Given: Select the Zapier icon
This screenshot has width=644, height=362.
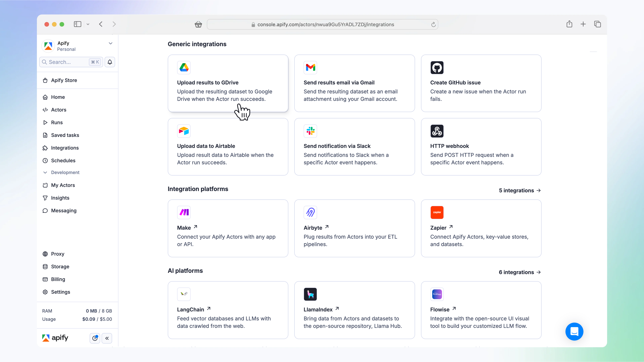Looking at the screenshot, I should [437, 212].
